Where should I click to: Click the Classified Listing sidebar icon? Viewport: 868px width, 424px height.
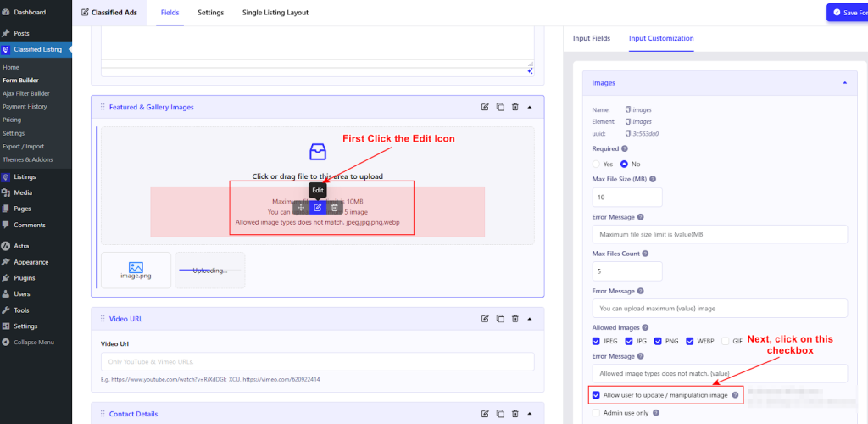[6, 50]
